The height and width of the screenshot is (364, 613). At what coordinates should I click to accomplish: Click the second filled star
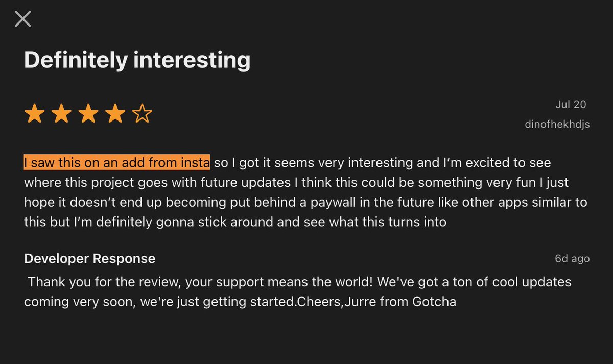coord(61,113)
